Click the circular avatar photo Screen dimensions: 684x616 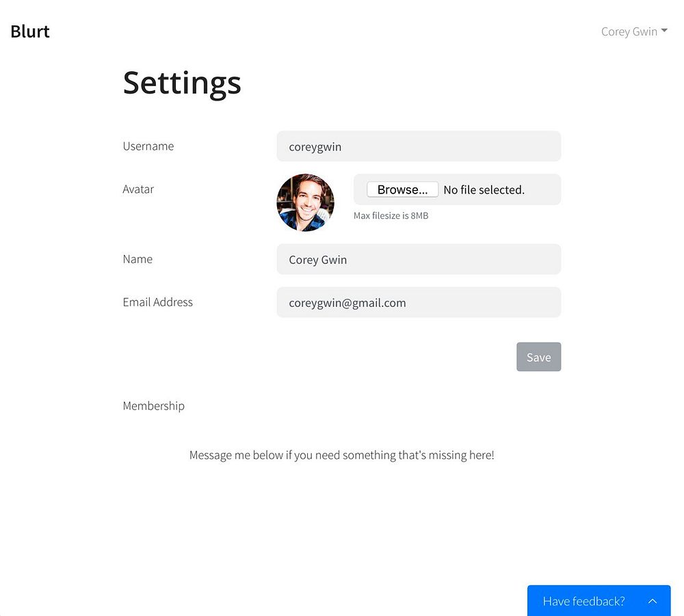(305, 203)
